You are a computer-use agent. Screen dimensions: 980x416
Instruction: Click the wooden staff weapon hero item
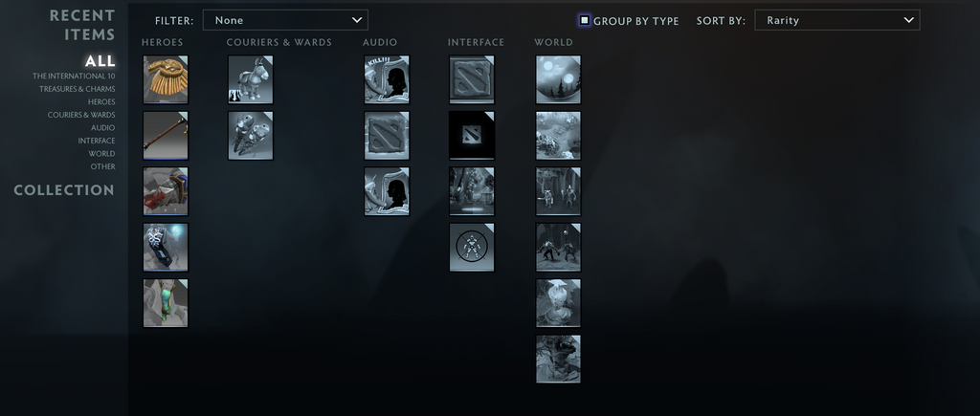[x=166, y=136]
